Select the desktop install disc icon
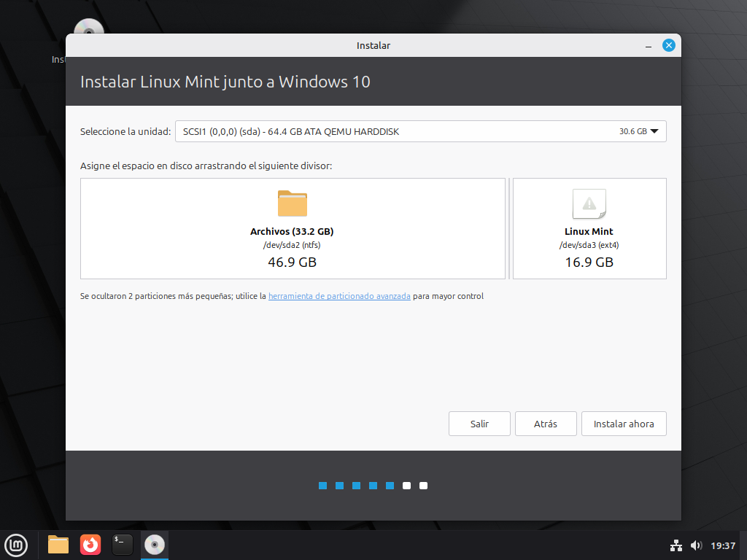747x560 pixels. click(x=89, y=29)
